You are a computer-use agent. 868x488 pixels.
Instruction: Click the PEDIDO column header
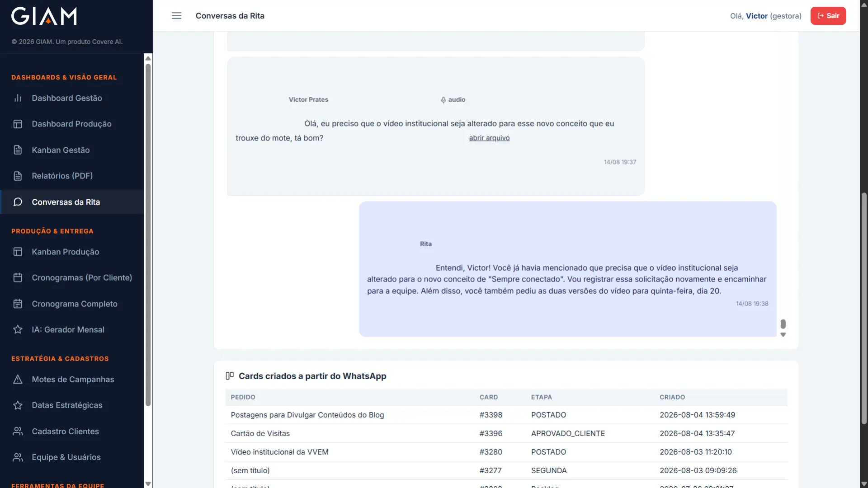point(243,397)
